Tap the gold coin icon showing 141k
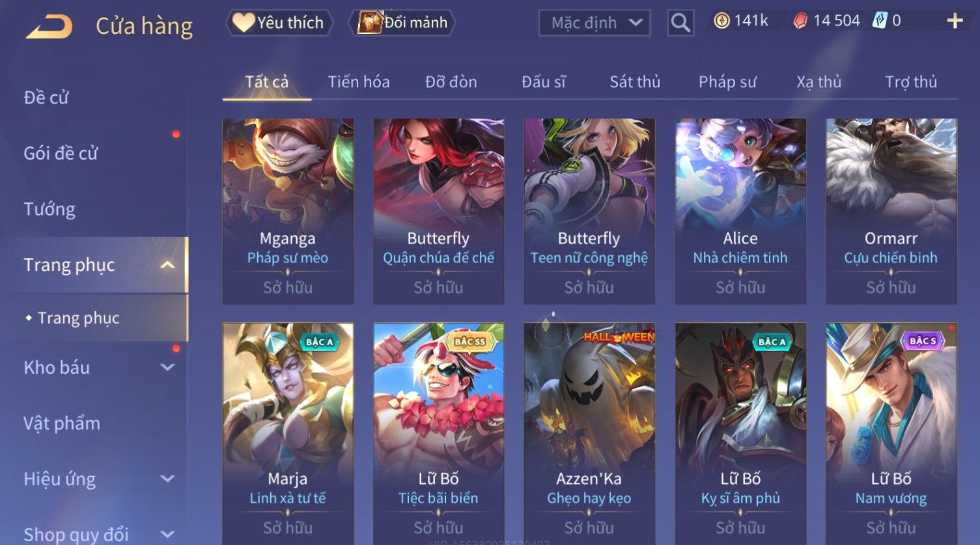 tap(721, 21)
